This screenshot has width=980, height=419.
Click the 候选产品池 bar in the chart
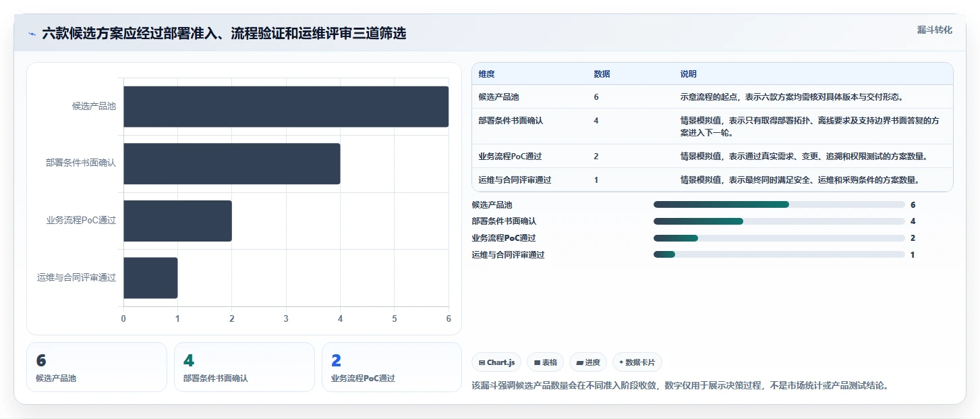pyautogui.click(x=286, y=107)
